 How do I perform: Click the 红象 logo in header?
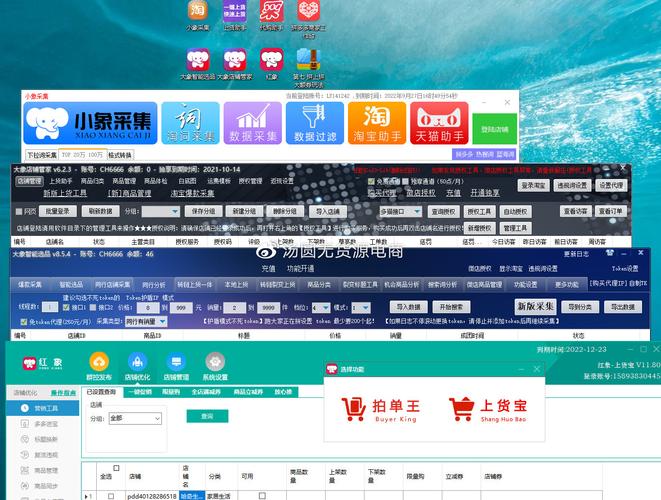42,363
